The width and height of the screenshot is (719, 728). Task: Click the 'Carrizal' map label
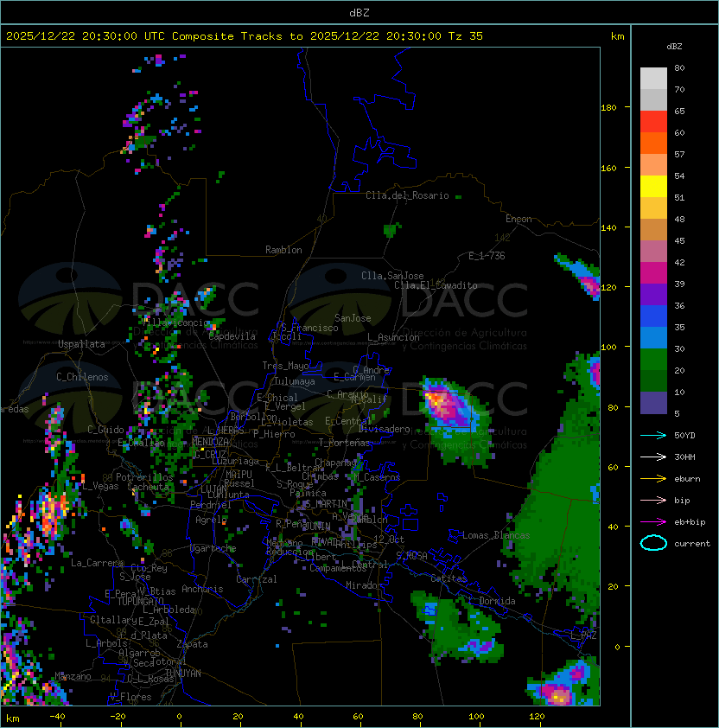[x=257, y=579]
